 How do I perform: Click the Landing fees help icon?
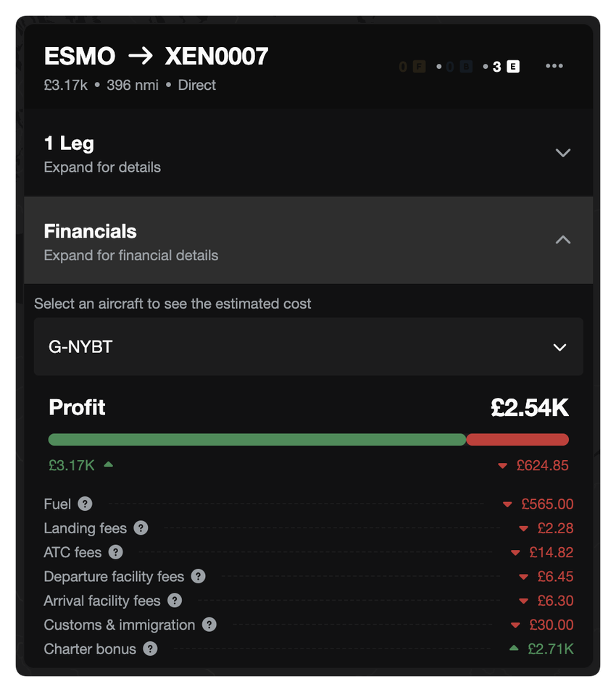[x=141, y=528]
